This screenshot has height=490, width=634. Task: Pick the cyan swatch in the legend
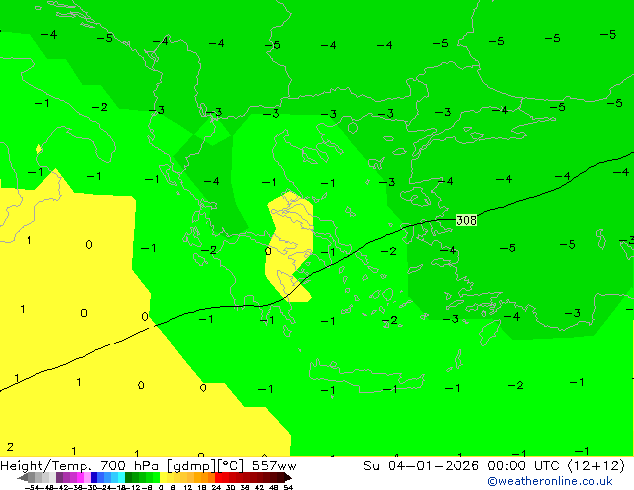[121, 477]
